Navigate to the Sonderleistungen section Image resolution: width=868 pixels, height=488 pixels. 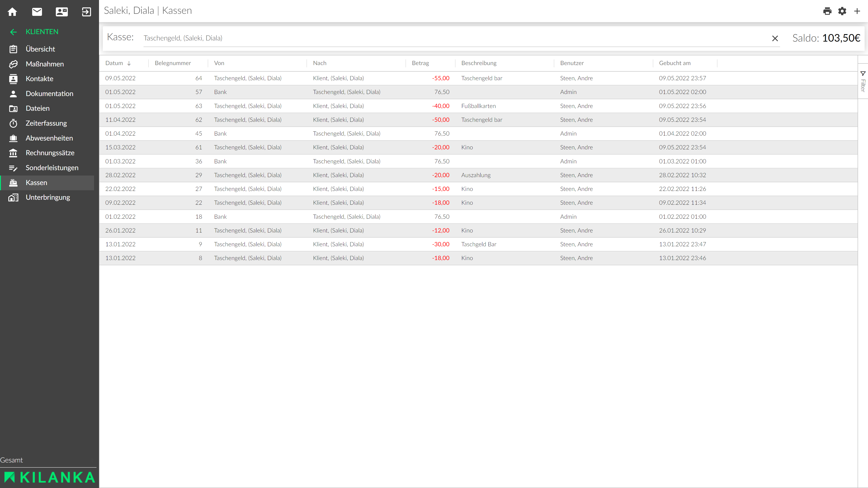52,168
